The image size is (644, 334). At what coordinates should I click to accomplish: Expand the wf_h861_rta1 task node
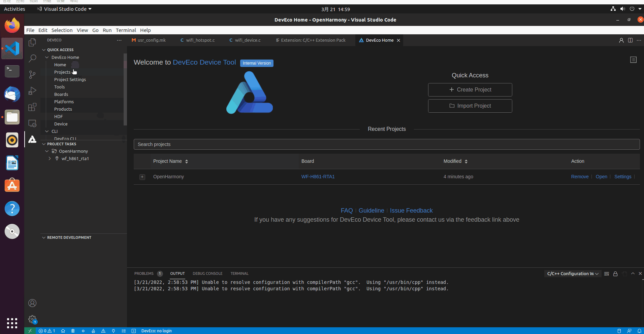[x=50, y=159]
